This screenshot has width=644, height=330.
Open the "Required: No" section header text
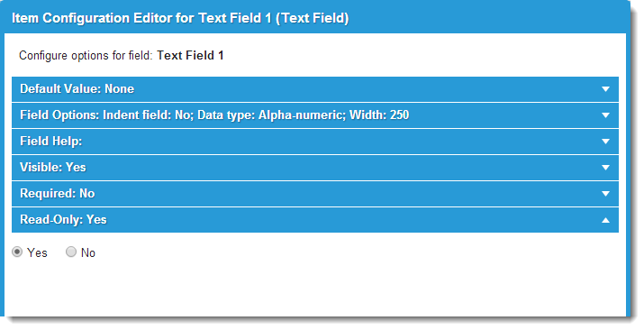[x=58, y=194]
